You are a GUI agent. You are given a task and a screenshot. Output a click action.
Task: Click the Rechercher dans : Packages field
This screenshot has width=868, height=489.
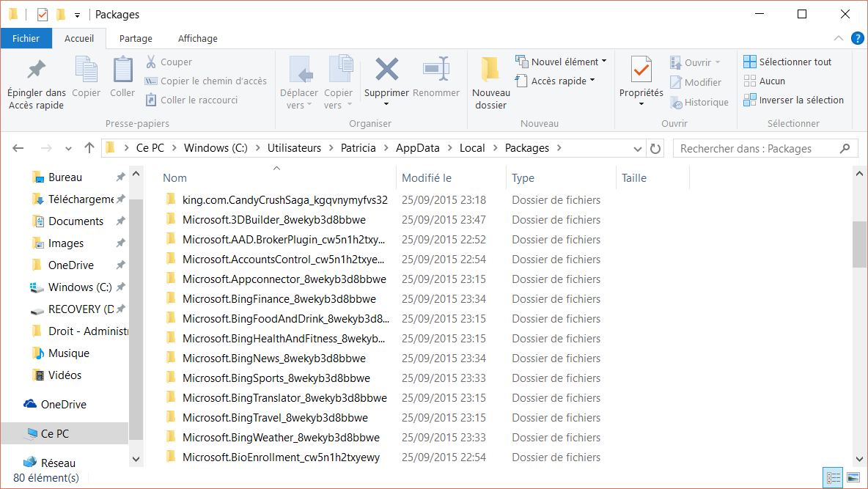(765, 148)
